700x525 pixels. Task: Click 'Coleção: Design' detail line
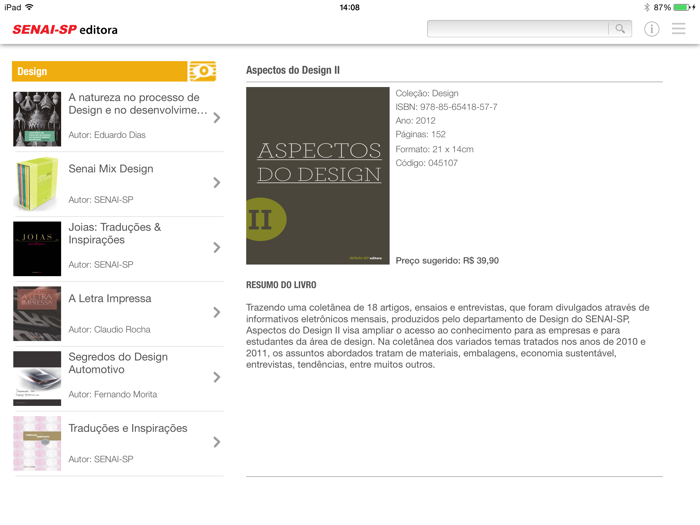tap(427, 93)
